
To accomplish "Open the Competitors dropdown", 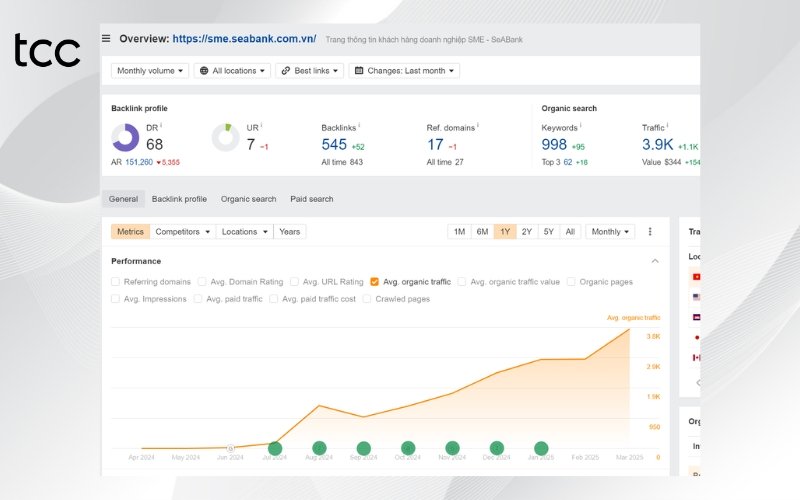I will pyautogui.click(x=183, y=232).
